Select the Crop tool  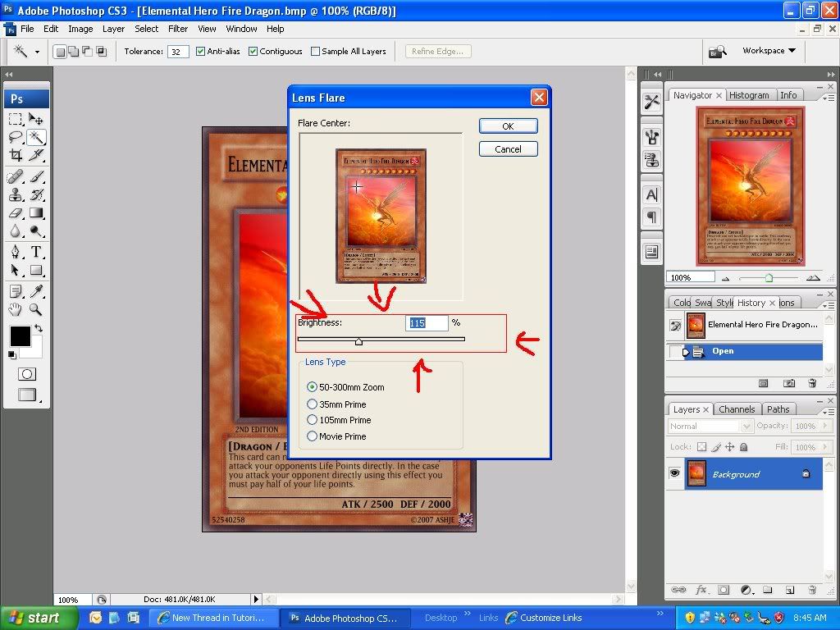coord(16,155)
